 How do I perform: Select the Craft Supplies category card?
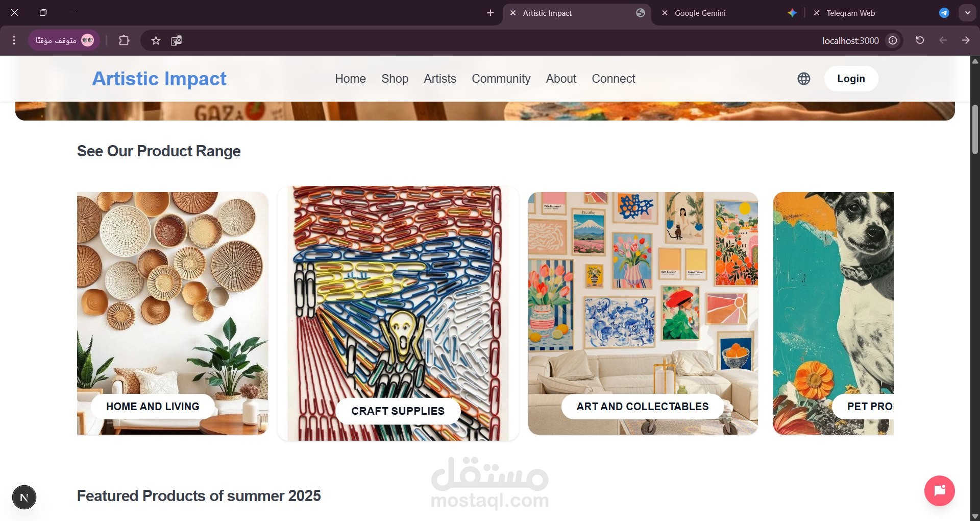[x=398, y=313]
